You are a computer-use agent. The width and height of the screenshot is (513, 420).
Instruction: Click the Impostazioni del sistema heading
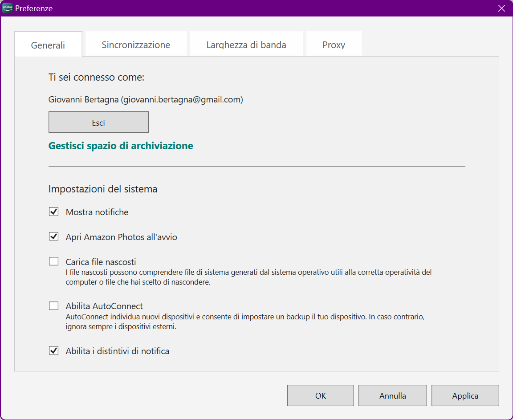[103, 189]
